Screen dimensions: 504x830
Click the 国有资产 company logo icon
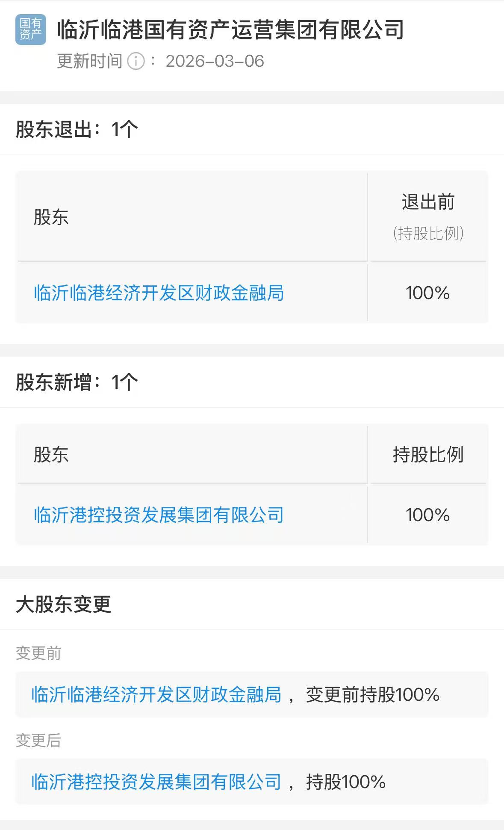tap(30, 30)
